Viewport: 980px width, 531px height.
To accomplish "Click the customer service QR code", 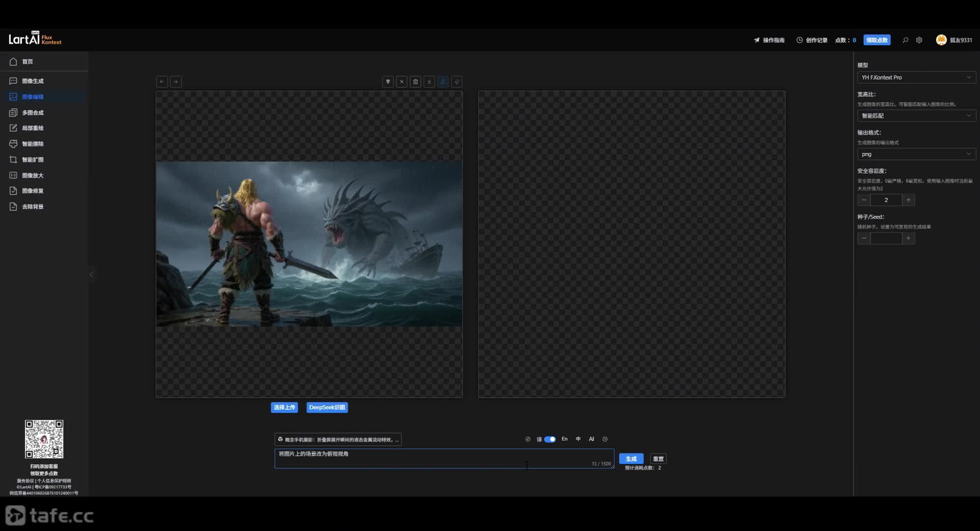I will pyautogui.click(x=44, y=439).
